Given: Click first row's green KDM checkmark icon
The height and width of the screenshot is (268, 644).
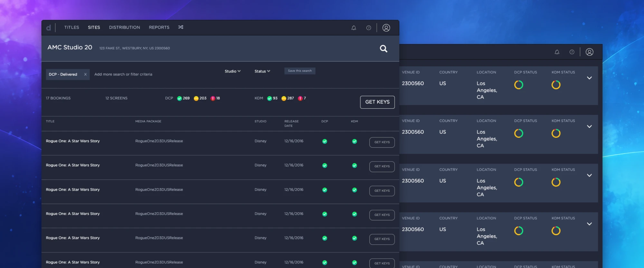Looking at the screenshot, I should point(355,141).
